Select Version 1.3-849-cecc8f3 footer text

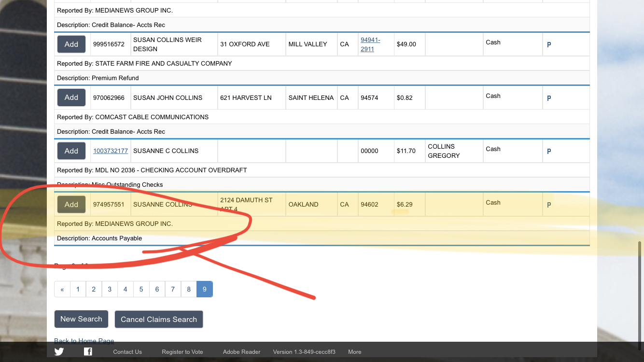(304, 352)
